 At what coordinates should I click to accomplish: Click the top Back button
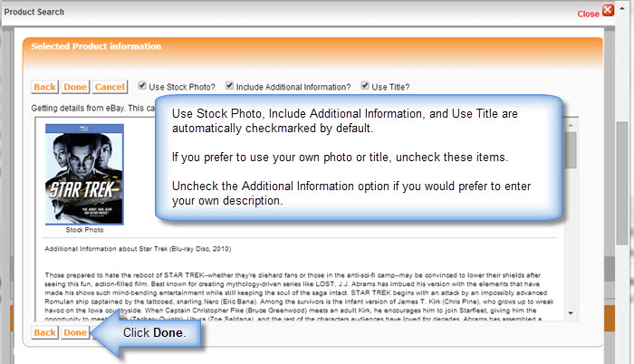pyautogui.click(x=45, y=87)
